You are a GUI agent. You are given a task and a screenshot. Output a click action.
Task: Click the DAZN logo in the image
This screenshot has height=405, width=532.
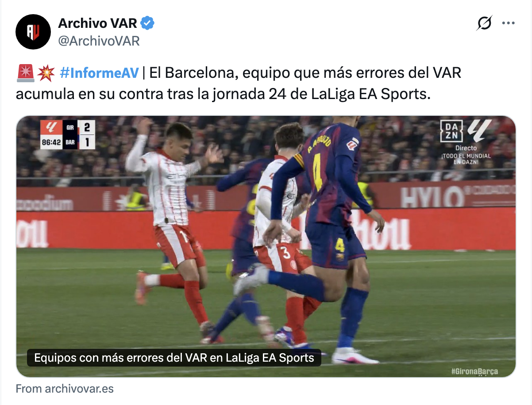(451, 131)
